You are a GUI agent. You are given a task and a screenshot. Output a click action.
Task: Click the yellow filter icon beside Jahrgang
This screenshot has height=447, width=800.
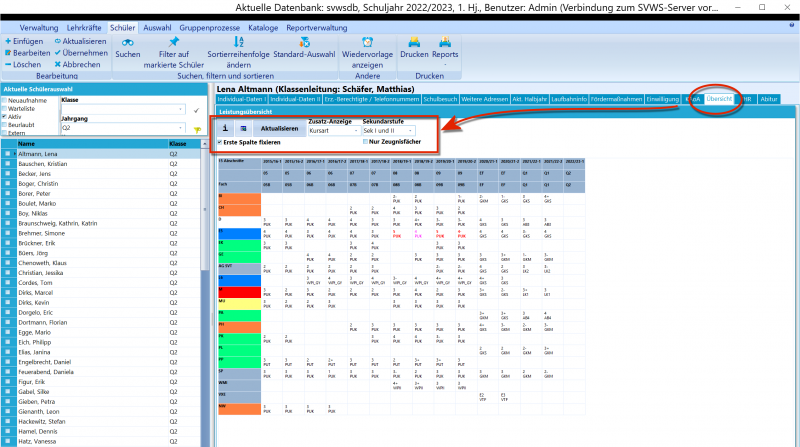(x=197, y=130)
